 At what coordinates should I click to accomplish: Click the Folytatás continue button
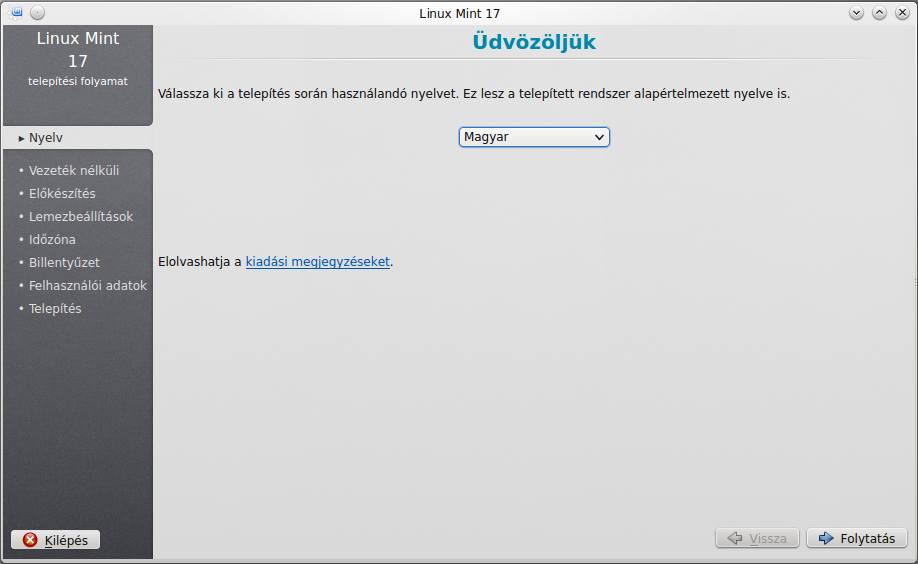click(857, 538)
